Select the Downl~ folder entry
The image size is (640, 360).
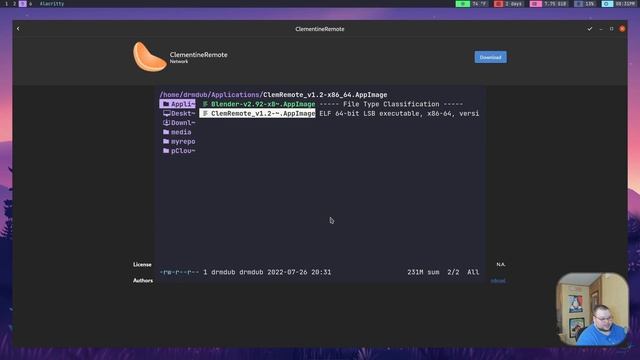click(x=179, y=123)
